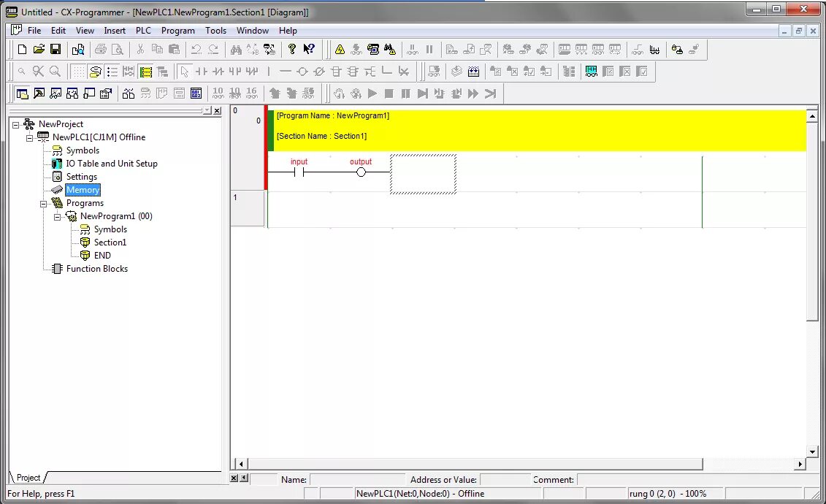Click the Cut scissors icon
This screenshot has height=504, width=826.
point(140,50)
